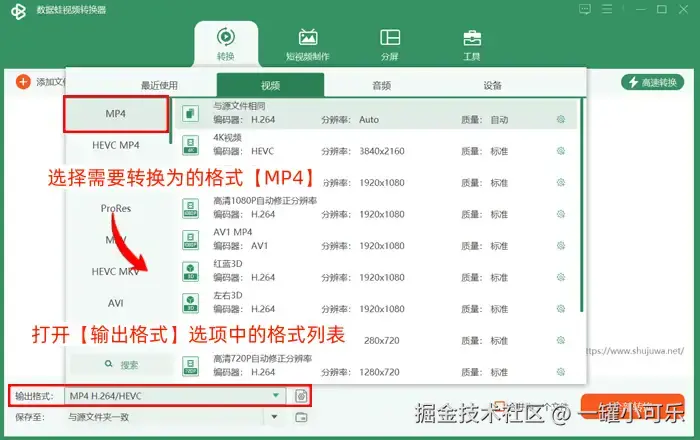700x440 pixels.
Task: Click the 左右3D preset icon
Action: coord(191,303)
